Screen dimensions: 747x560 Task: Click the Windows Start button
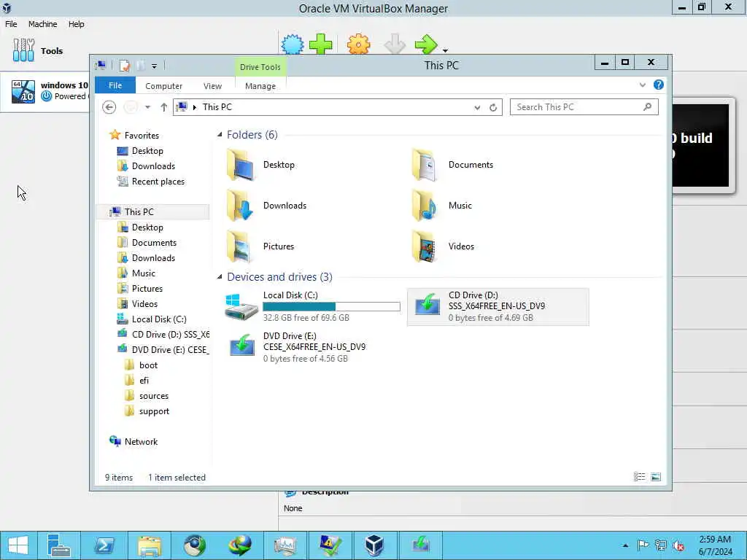click(x=18, y=545)
